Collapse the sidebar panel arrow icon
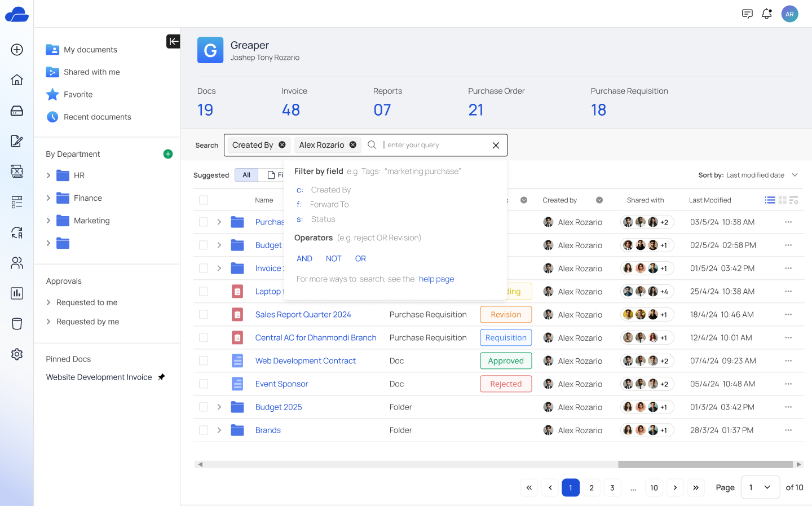Viewport: 812px width, 506px height. (x=173, y=41)
